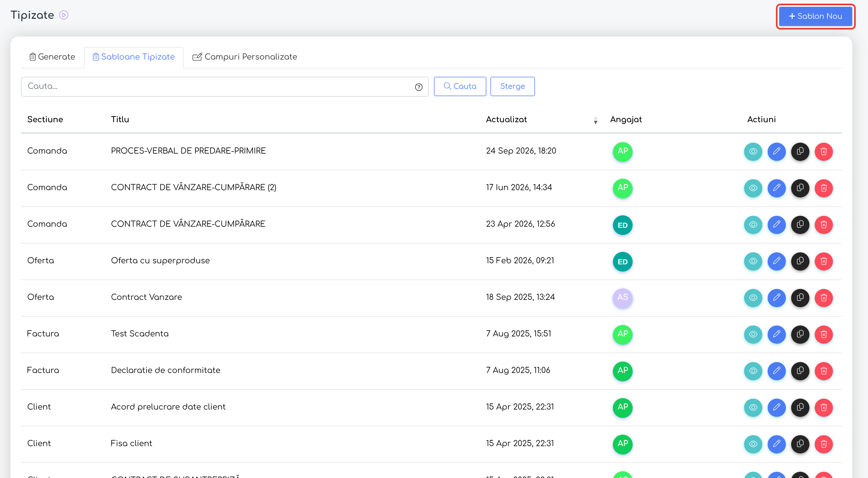Image resolution: width=868 pixels, height=478 pixels.
Task: Duplicate the Contract Vanzare template
Action: pyautogui.click(x=800, y=298)
